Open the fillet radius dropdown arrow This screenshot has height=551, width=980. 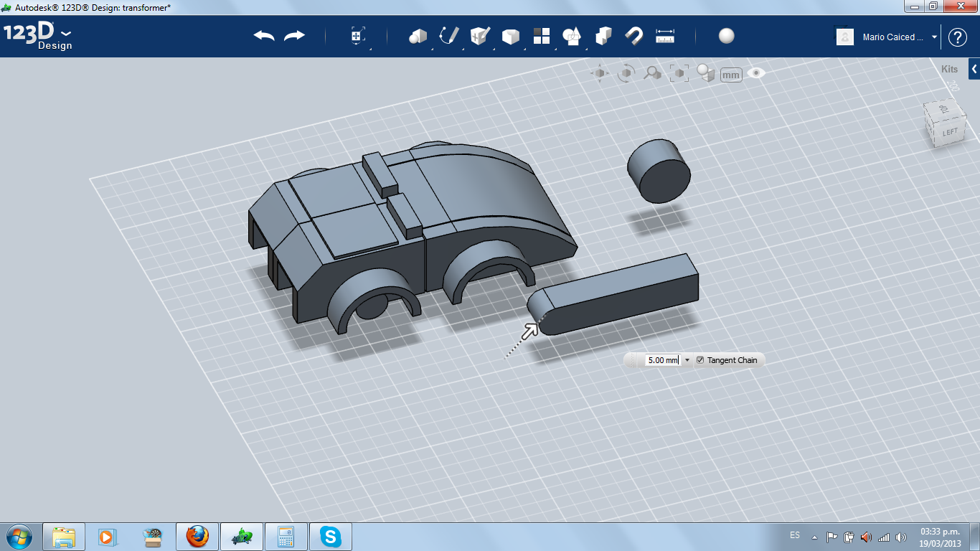point(687,360)
